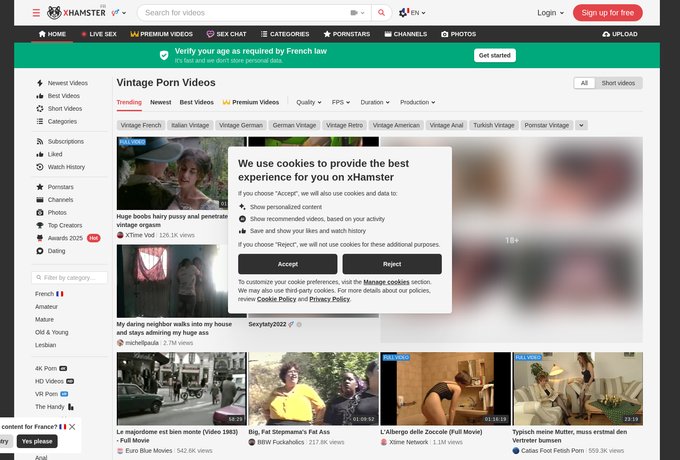The height and width of the screenshot is (460, 680).
Task: Click the Upload cloud icon
Action: coord(606,34)
